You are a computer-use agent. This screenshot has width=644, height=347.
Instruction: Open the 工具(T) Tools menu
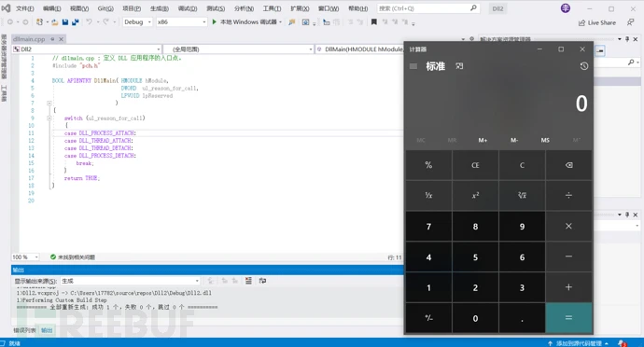pyautogui.click(x=272, y=8)
